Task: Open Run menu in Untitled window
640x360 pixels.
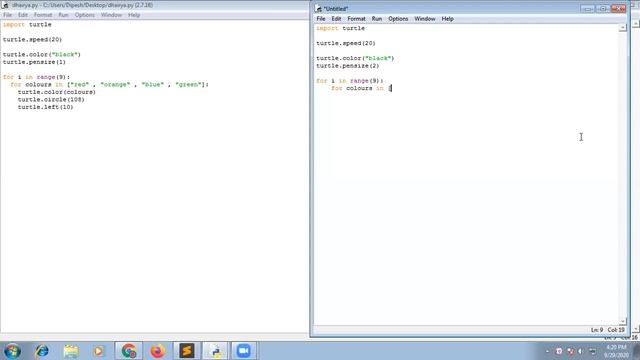Action: (377, 19)
